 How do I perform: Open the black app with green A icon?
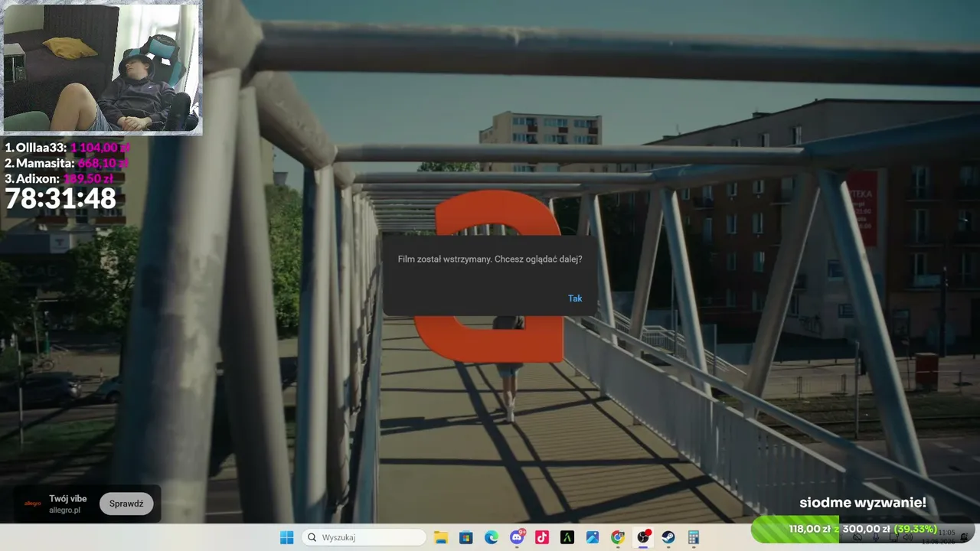[x=567, y=537]
